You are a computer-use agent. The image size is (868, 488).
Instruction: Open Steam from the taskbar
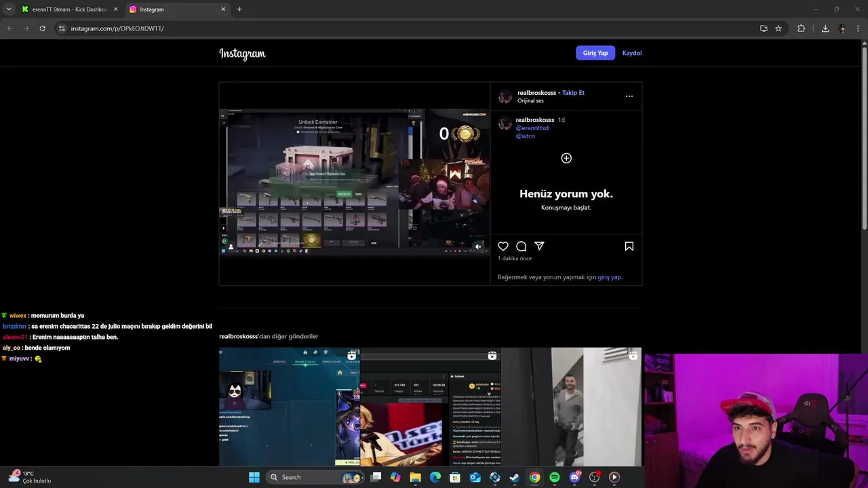[x=515, y=477]
